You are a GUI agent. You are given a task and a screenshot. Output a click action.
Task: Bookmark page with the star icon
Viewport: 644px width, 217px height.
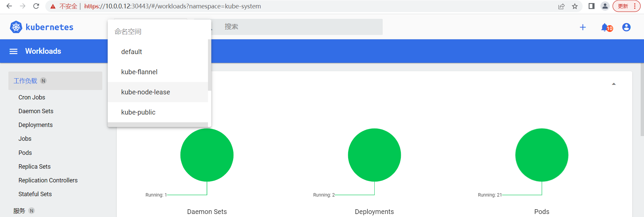click(575, 6)
